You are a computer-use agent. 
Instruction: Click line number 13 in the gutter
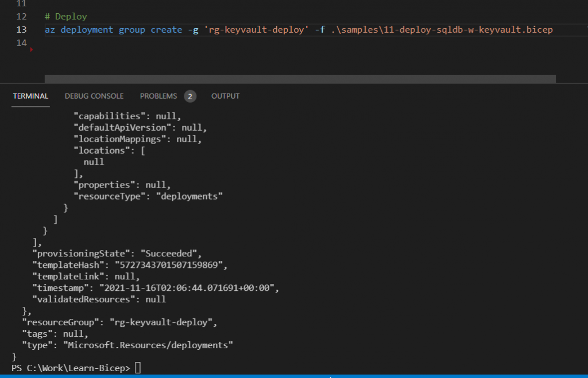tap(22, 30)
